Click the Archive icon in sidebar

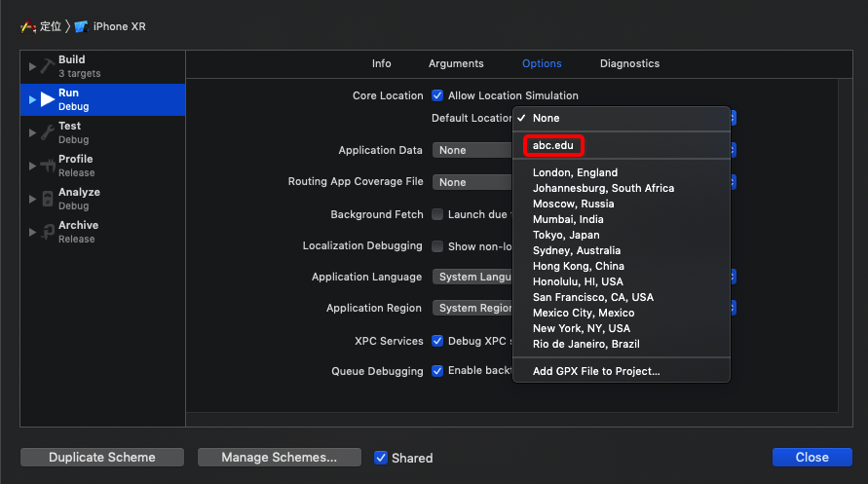(x=48, y=232)
